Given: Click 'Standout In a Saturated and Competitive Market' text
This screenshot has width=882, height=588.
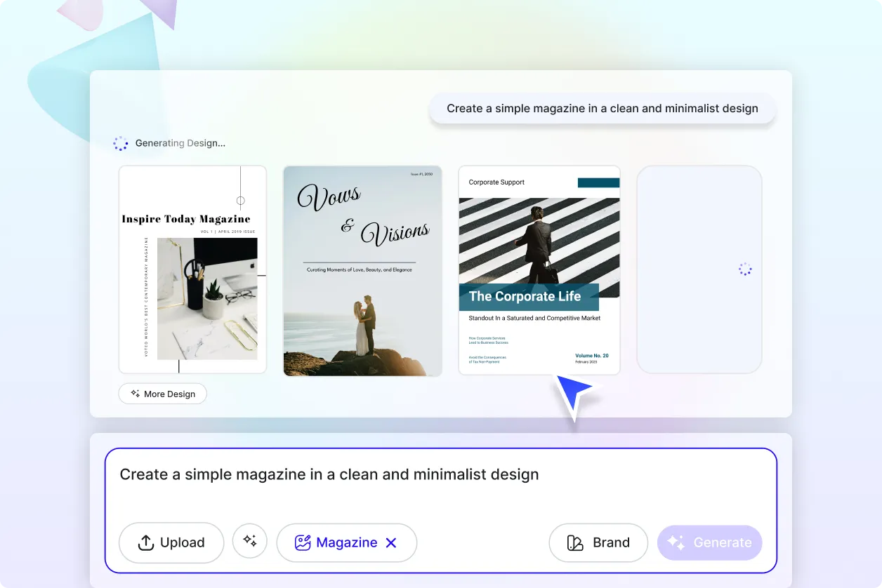Looking at the screenshot, I should coord(534,318).
